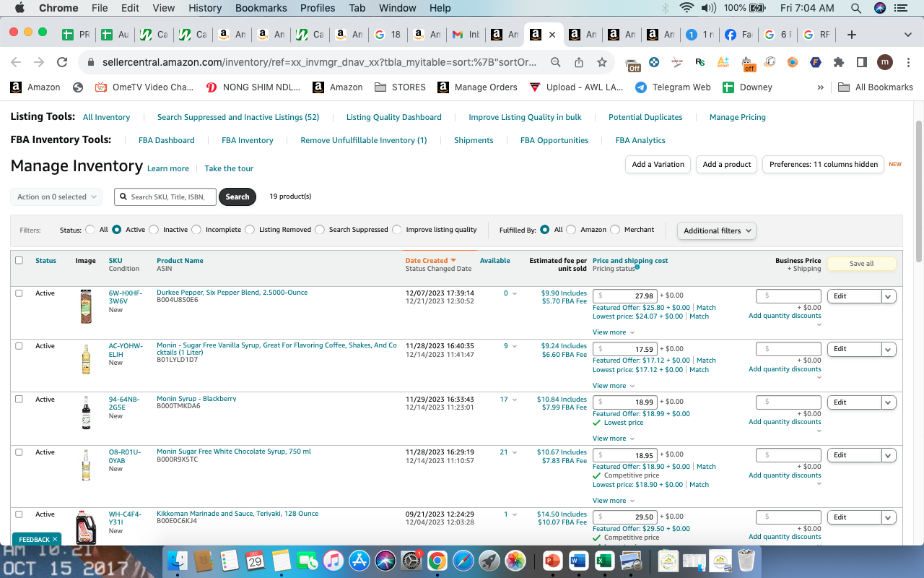Select the Listing Removed status filter
This screenshot has width=924, height=578.
(250, 230)
